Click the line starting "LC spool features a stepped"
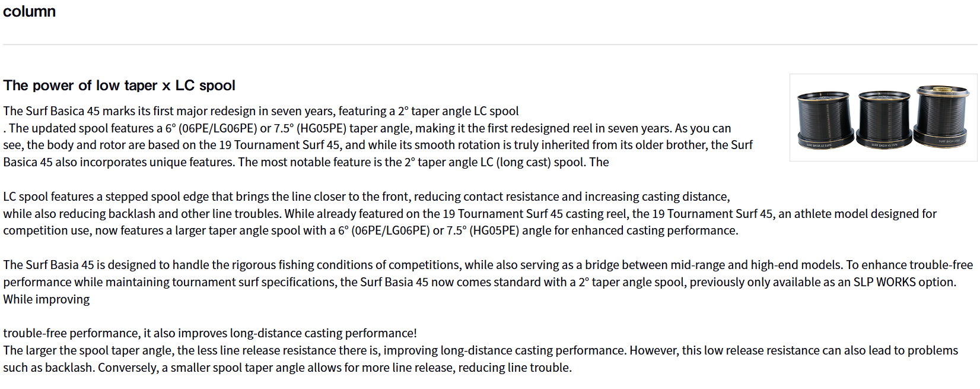980x389 pixels. pyautogui.click(x=366, y=197)
